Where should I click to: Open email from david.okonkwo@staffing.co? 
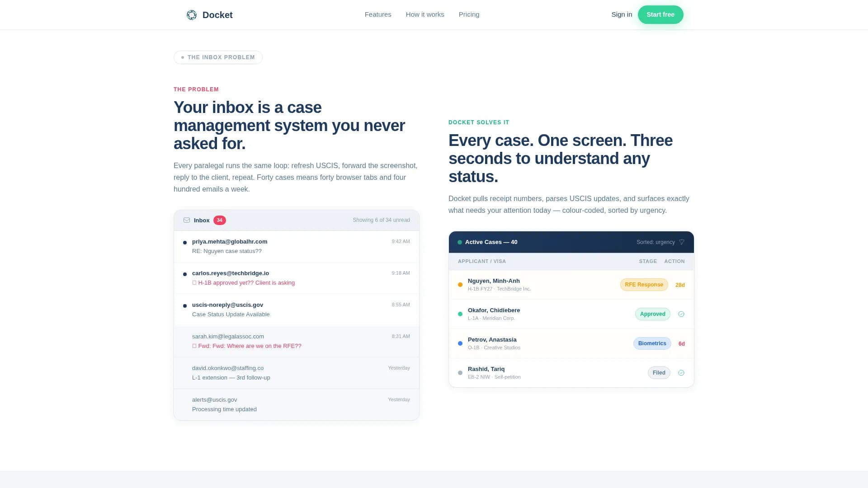coord(297,373)
